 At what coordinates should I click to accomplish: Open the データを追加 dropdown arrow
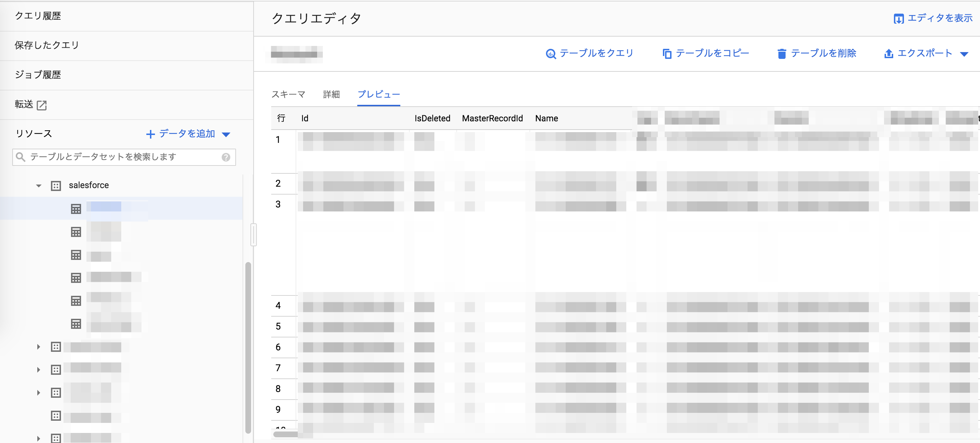point(226,134)
